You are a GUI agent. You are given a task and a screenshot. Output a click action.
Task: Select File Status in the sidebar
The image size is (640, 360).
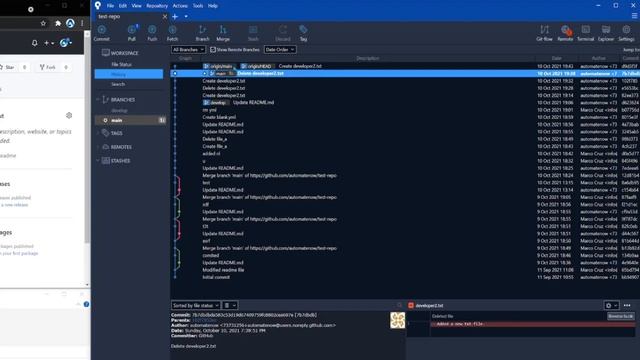coord(121,64)
